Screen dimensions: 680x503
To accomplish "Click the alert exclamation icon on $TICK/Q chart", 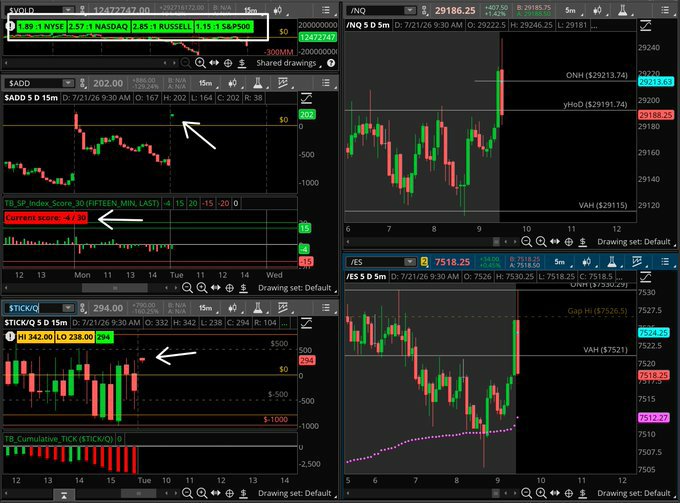I will click(10, 336).
